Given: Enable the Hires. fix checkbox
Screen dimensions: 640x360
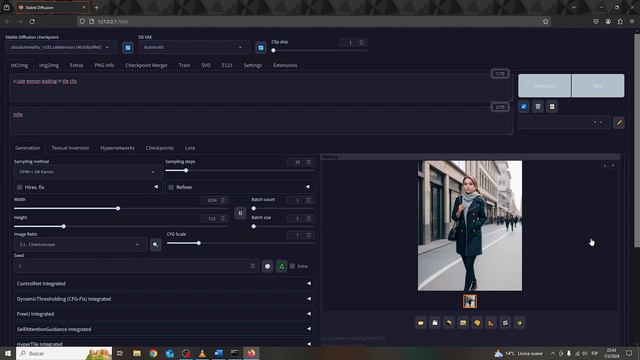Looking at the screenshot, I should click(x=20, y=187).
